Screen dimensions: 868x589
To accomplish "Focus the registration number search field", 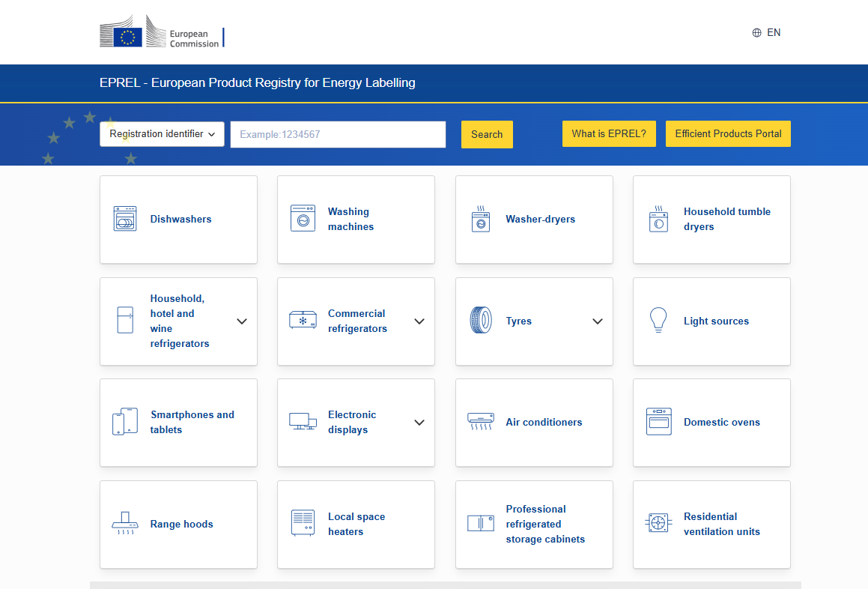I will (x=338, y=135).
